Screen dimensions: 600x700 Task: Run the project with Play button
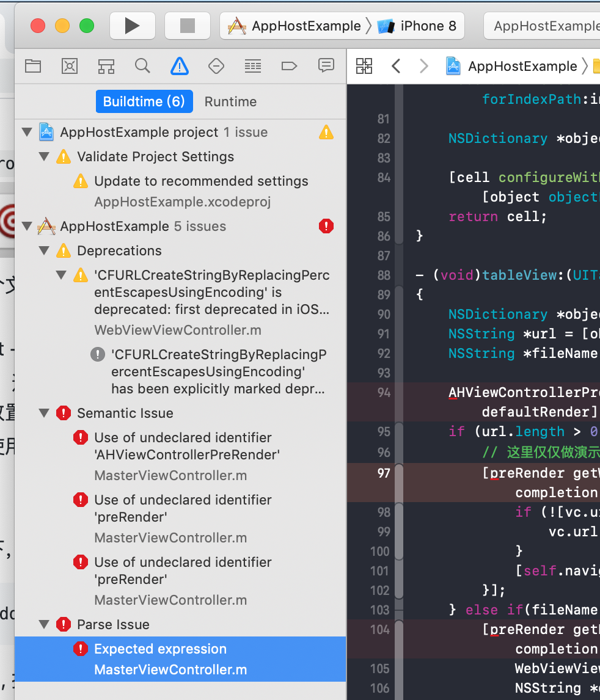pyautogui.click(x=133, y=26)
